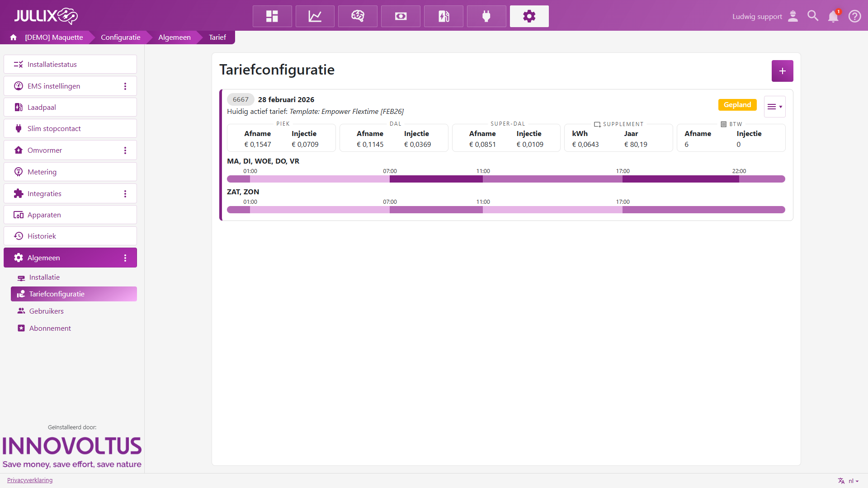Open the money/banknote icon in top navigation
Viewport: 868px width, 488px height.
coord(401,16)
